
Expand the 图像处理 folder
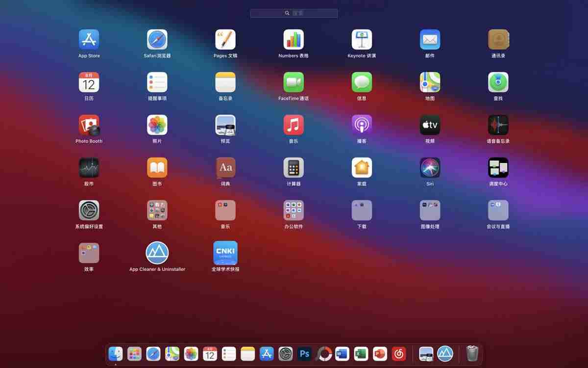430,210
